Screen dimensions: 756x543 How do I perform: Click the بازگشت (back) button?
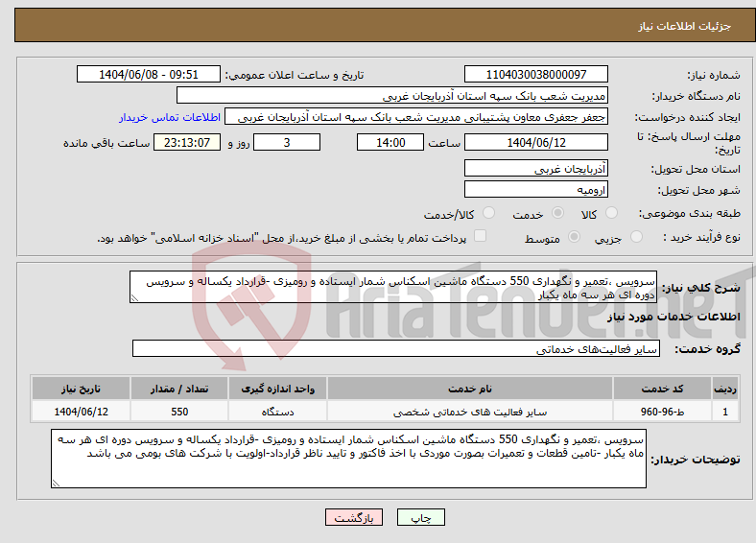(354, 517)
